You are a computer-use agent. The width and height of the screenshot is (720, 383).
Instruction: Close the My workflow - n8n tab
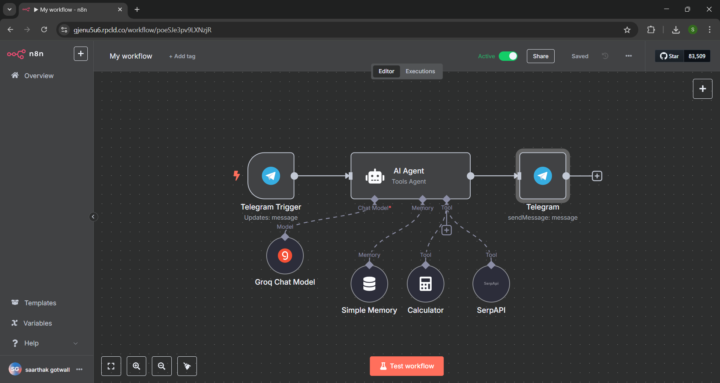tap(120, 9)
